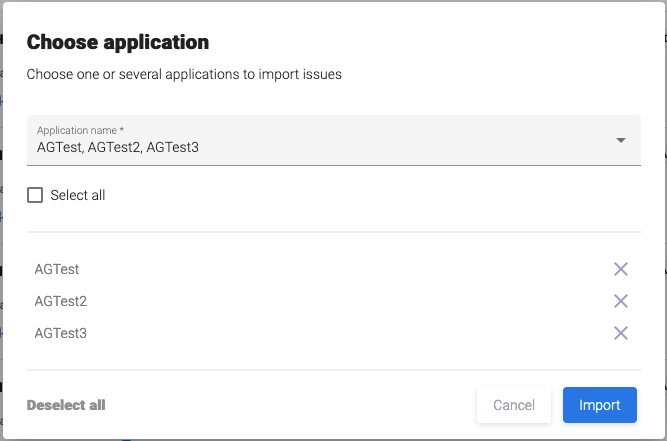Remove AGTest2 using its X icon
Viewport: 667px width, 441px height.
620,301
